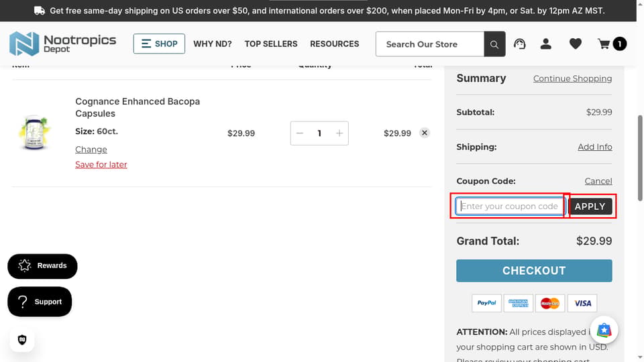Screen dimensions: 644x362
Task: Click the Grand Total $29.99 amount
Action: (594, 241)
